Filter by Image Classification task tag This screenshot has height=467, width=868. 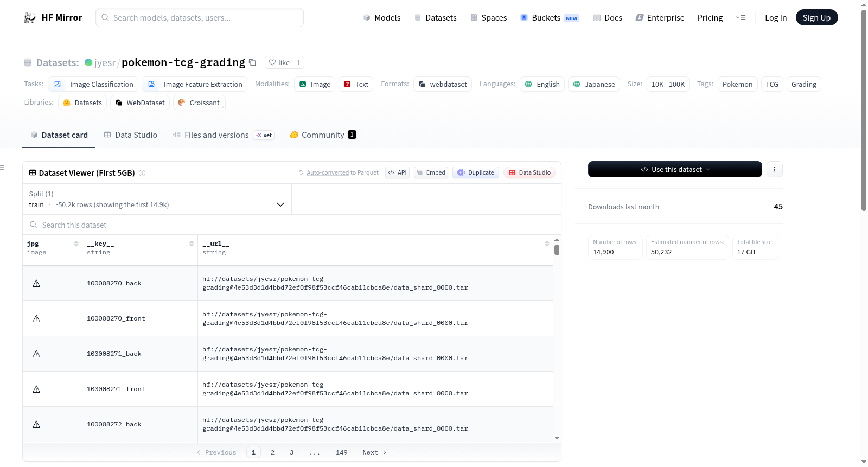tap(93, 84)
